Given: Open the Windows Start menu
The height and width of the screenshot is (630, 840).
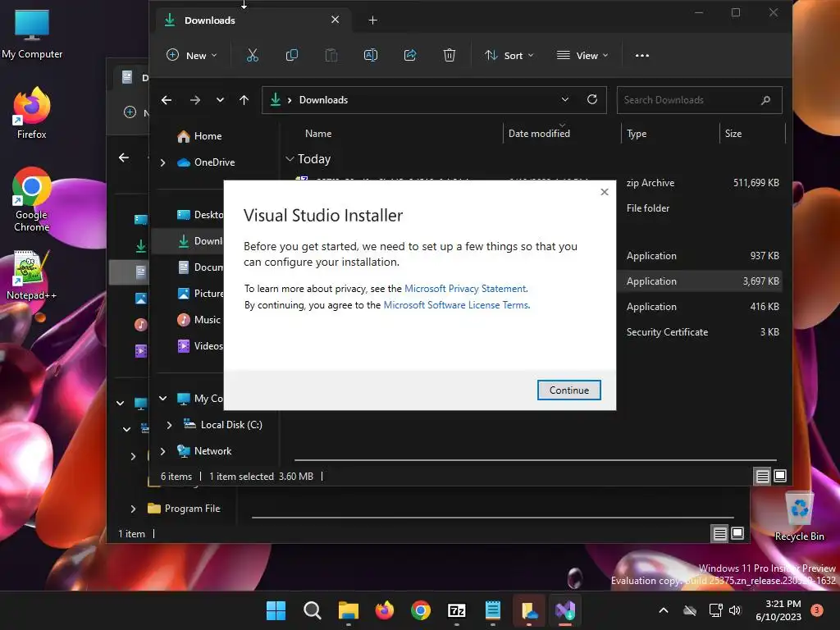Looking at the screenshot, I should tap(276, 610).
